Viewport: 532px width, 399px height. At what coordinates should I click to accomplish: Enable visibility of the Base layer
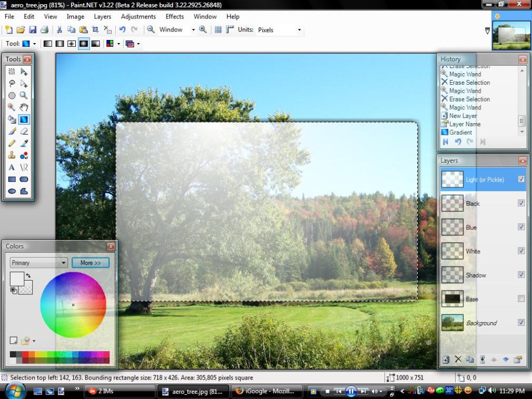[x=521, y=299]
